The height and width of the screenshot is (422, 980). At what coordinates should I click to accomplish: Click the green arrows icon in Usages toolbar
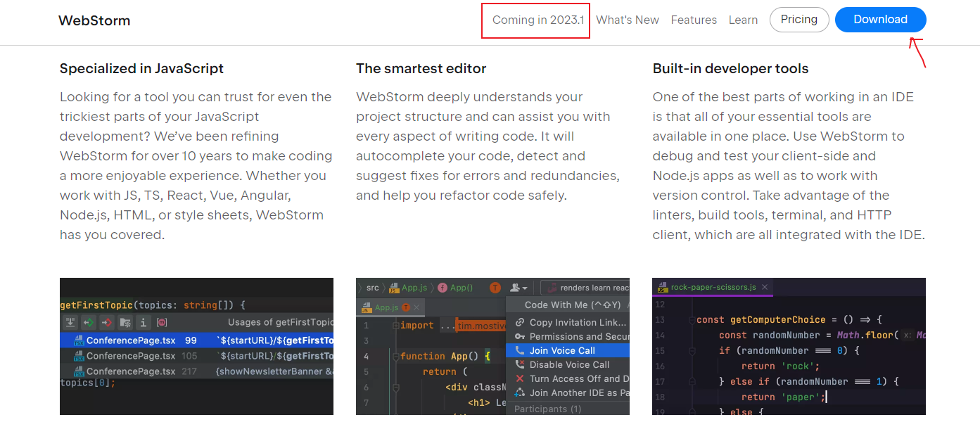[89, 323]
